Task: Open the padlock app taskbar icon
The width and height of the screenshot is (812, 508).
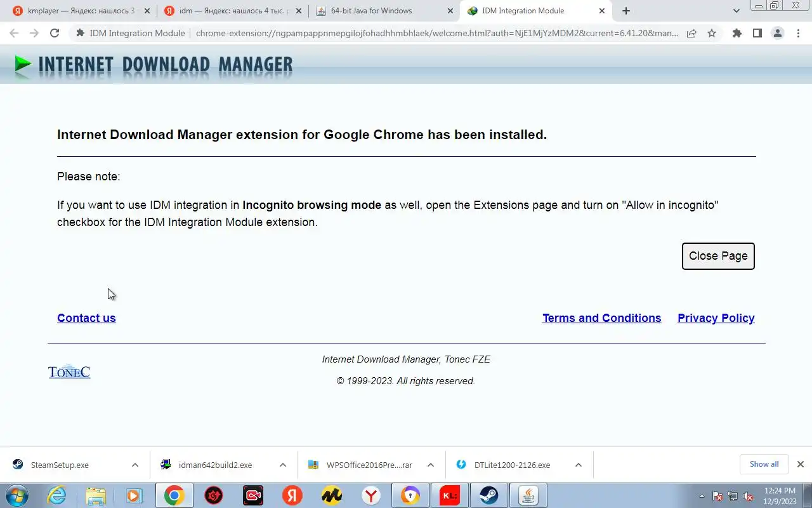Action: 410,495
